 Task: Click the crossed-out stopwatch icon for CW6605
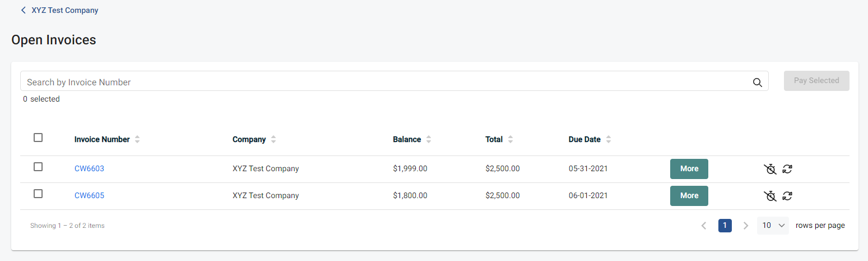[770, 196]
